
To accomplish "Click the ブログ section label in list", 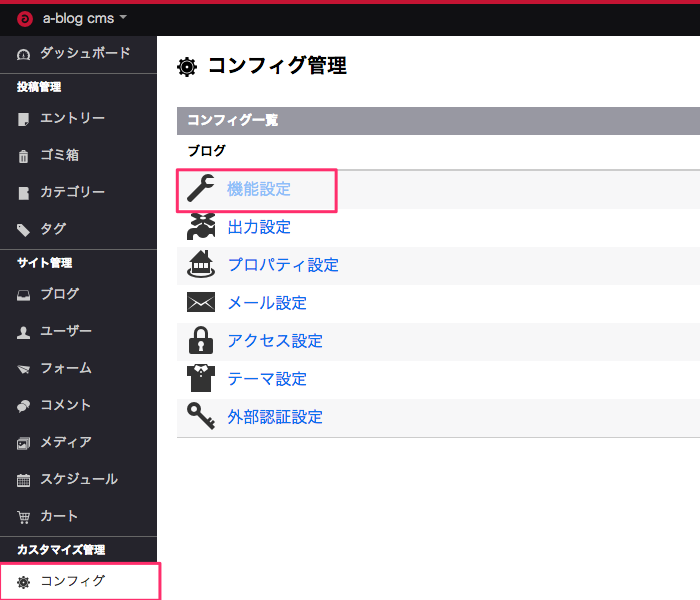I will click(206, 151).
